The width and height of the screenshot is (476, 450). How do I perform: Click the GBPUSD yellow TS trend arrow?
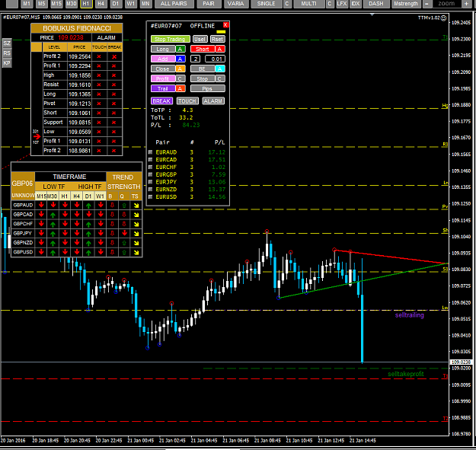(136, 252)
